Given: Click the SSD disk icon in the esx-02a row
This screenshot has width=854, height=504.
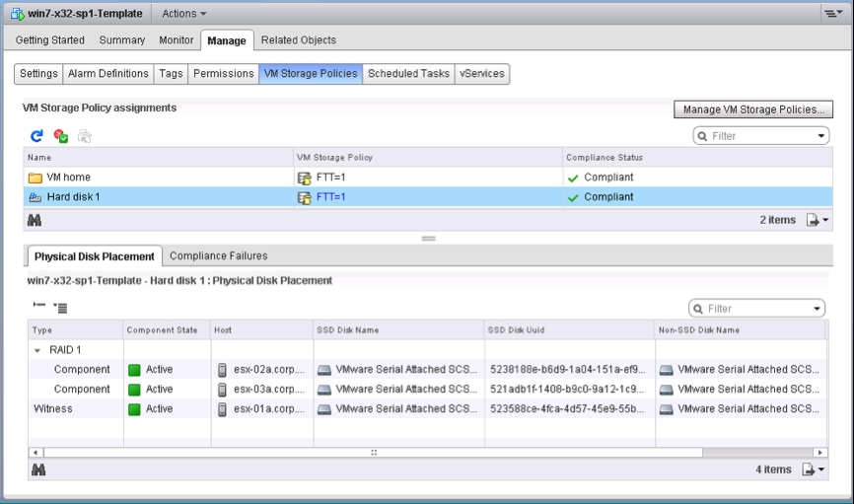Looking at the screenshot, I should point(324,370).
